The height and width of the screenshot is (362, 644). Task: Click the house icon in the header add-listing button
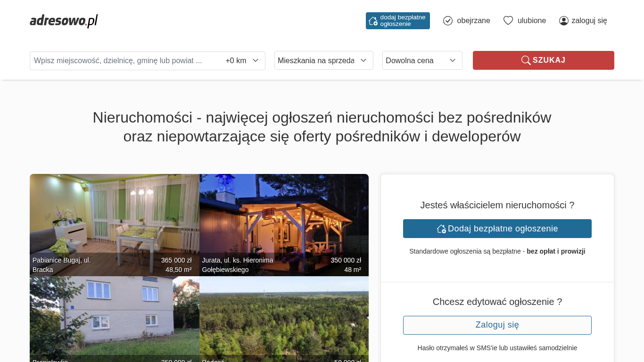pyautogui.click(x=373, y=21)
